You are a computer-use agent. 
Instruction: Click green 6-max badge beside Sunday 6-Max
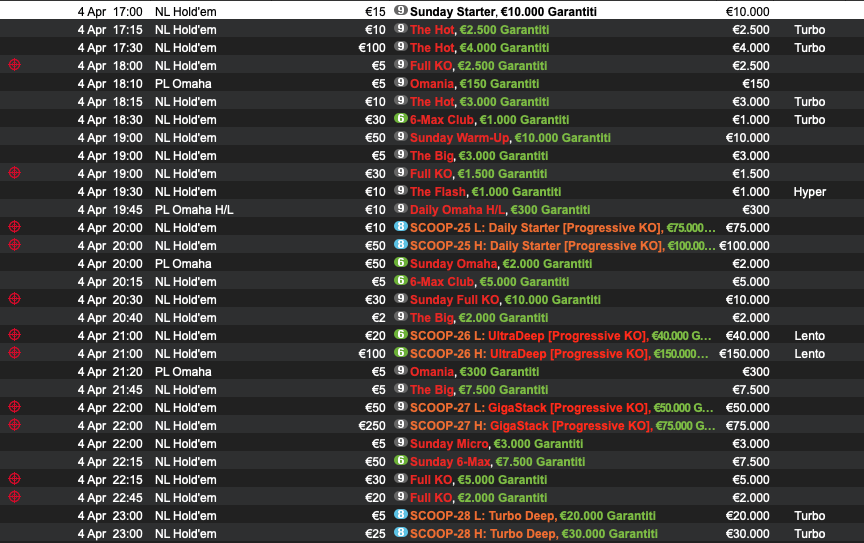(401, 461)
